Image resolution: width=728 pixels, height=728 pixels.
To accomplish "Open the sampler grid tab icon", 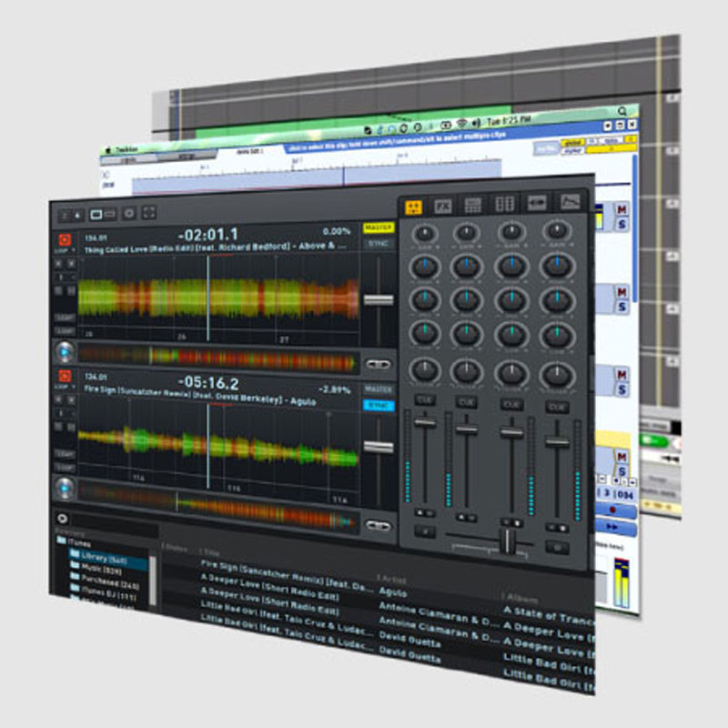I will tap(473, 205).
